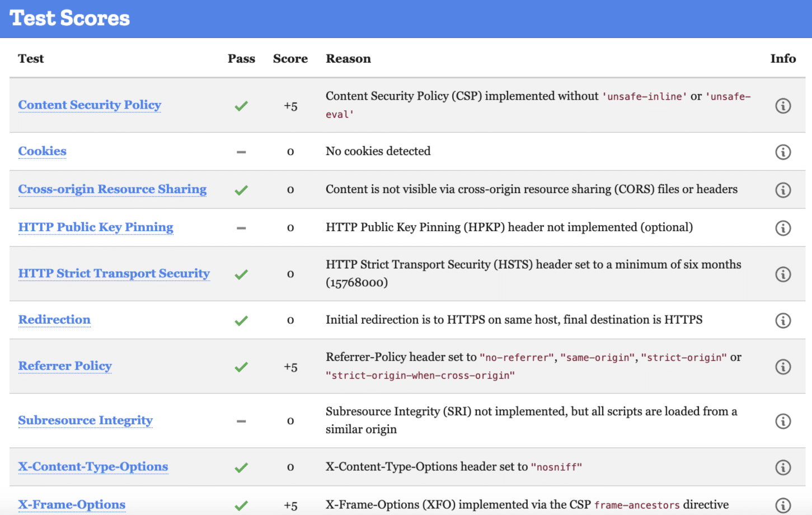Click green checkmark for X-Frame-Options
Image resolution: width=812 pixels, height=515 pixels.
(x=241, y=505)
